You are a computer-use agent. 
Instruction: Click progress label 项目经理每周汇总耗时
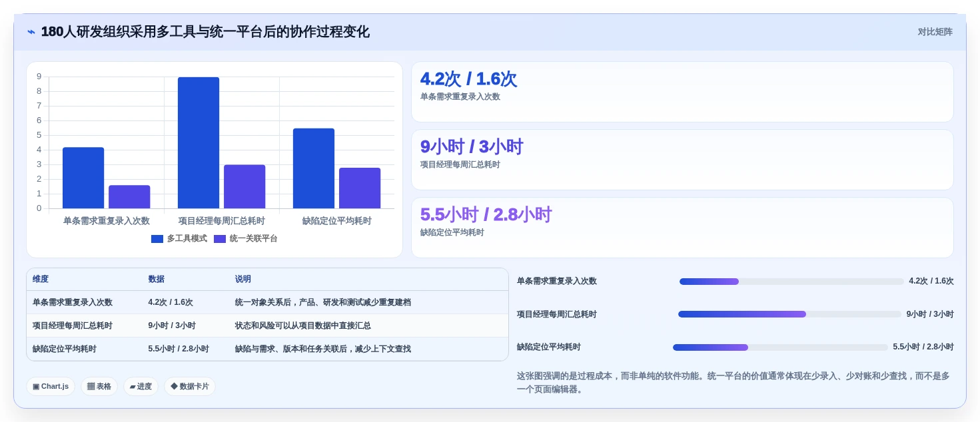(557, 314)
